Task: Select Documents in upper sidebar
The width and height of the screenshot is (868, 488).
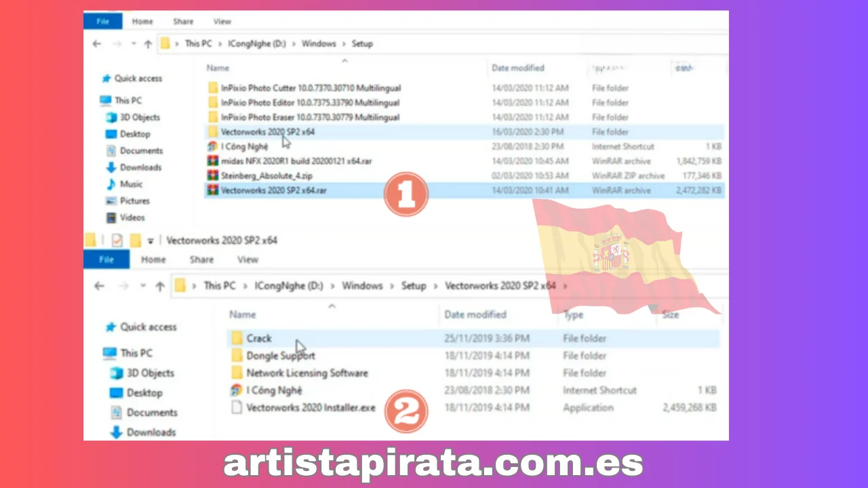Action: pos(134,150)
